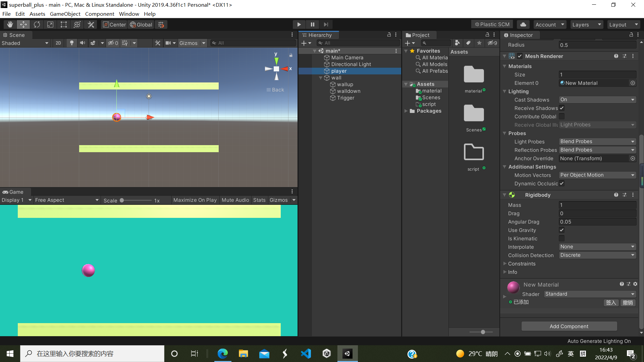The width and height of the screenshot is (644, 362).
Task: Click the Pause button in toolbar
Action: [x=313, y=24]
